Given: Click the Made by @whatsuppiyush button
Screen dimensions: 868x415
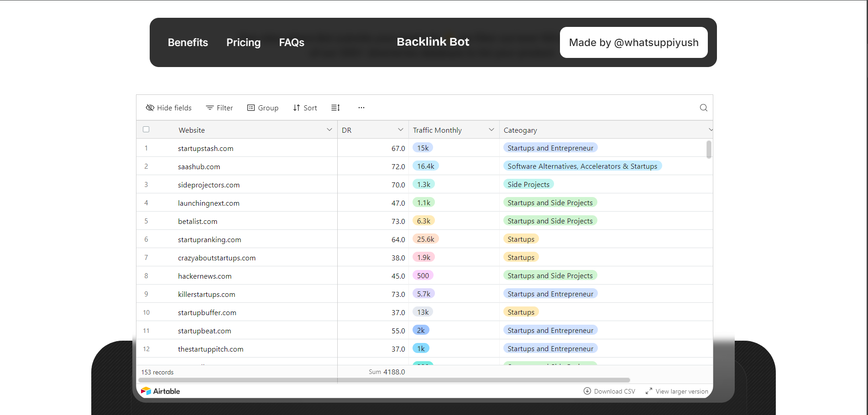Looking at the screenshot, I should coord(633,42).
